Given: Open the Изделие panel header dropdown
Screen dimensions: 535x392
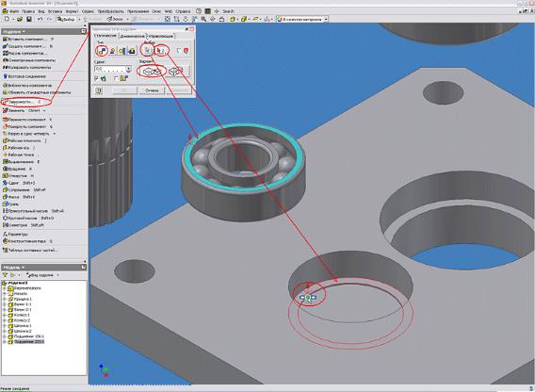Looking at the screenshot, I should [x=14, y=31].
